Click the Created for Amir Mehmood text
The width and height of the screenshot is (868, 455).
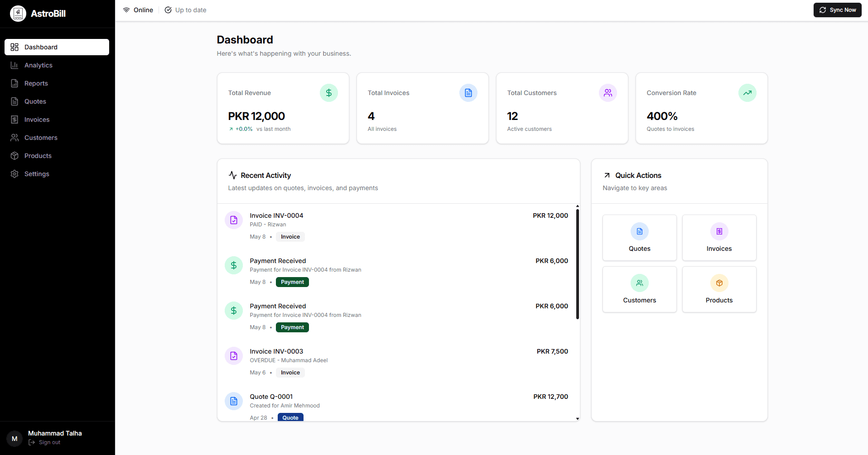click(285, 406)
